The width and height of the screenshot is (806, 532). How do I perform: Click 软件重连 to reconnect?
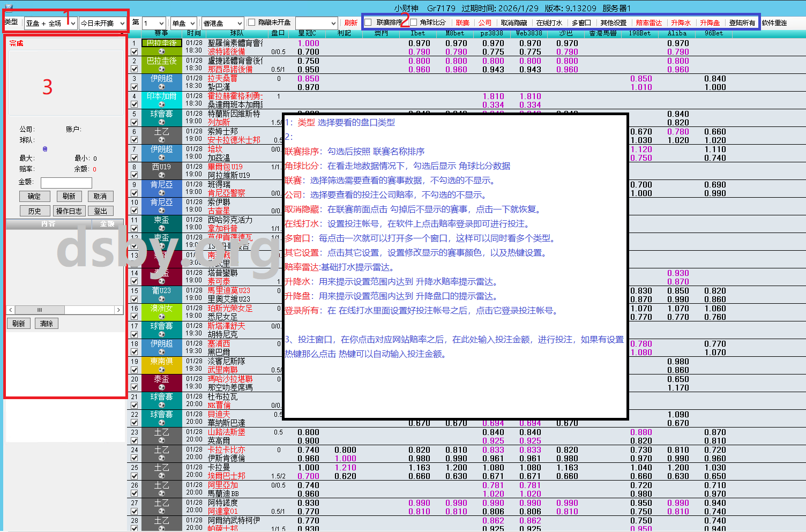coord(774,23)
